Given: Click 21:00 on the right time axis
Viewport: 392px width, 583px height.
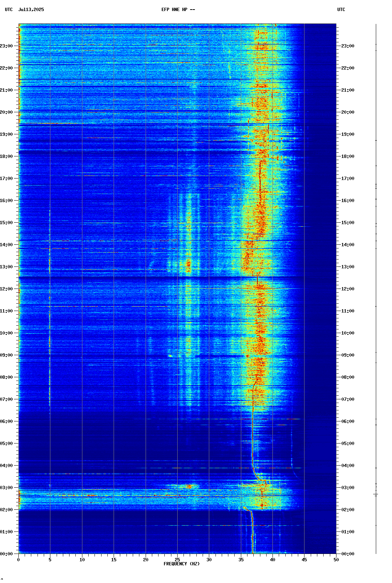Looking at the screenshot, I should pyautogui.click(x=348, y=90).
